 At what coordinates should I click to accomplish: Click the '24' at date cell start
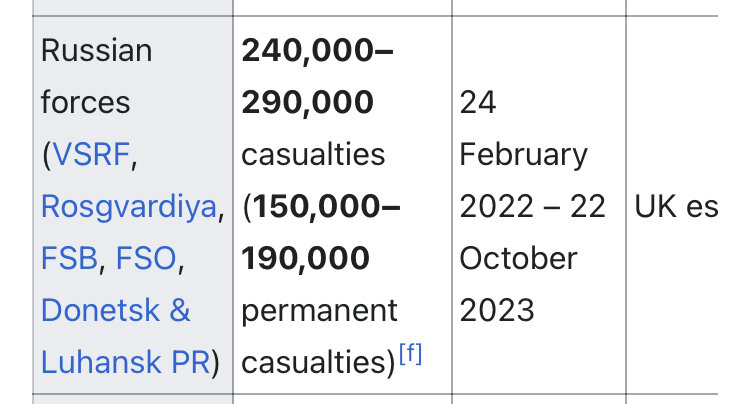478,102
